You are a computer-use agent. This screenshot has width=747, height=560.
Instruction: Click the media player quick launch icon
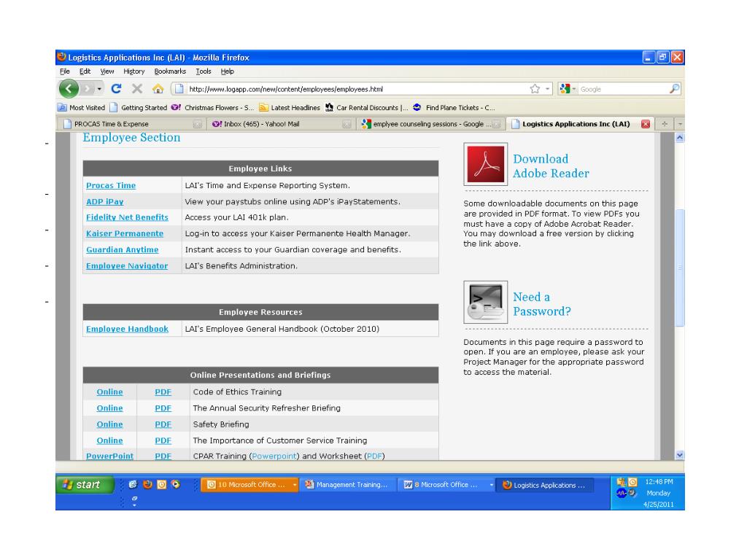[176, 485]
